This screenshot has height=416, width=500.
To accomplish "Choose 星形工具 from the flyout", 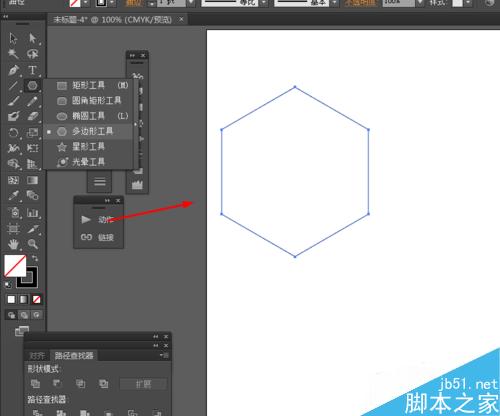I will click(89, 147).
